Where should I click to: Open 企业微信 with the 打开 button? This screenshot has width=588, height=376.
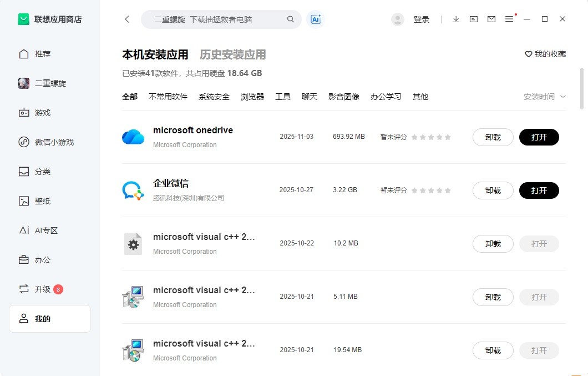(539, 190)
